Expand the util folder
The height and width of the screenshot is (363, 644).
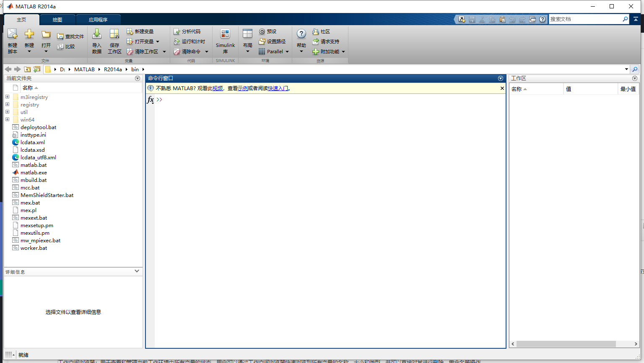tap(7, 112)
